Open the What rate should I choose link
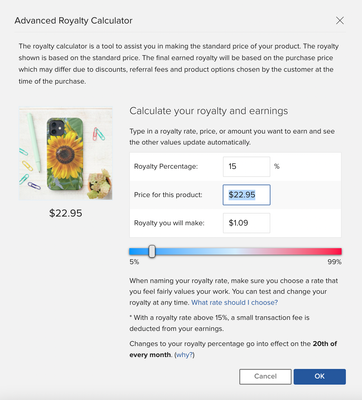 234,303
